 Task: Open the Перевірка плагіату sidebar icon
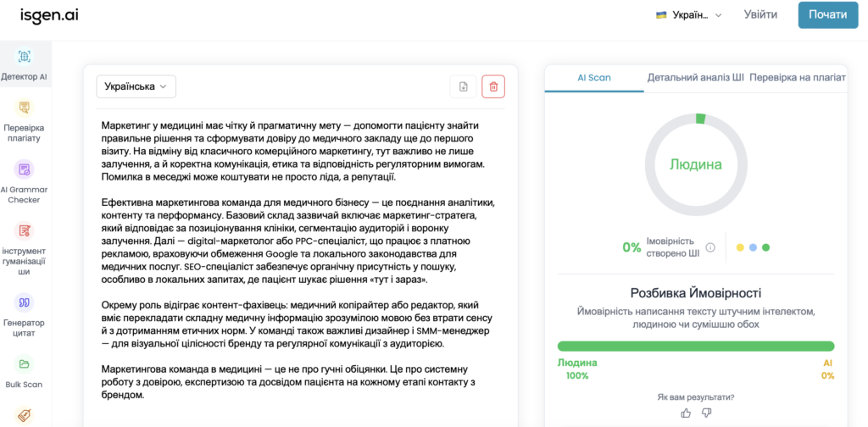point(25,108)
